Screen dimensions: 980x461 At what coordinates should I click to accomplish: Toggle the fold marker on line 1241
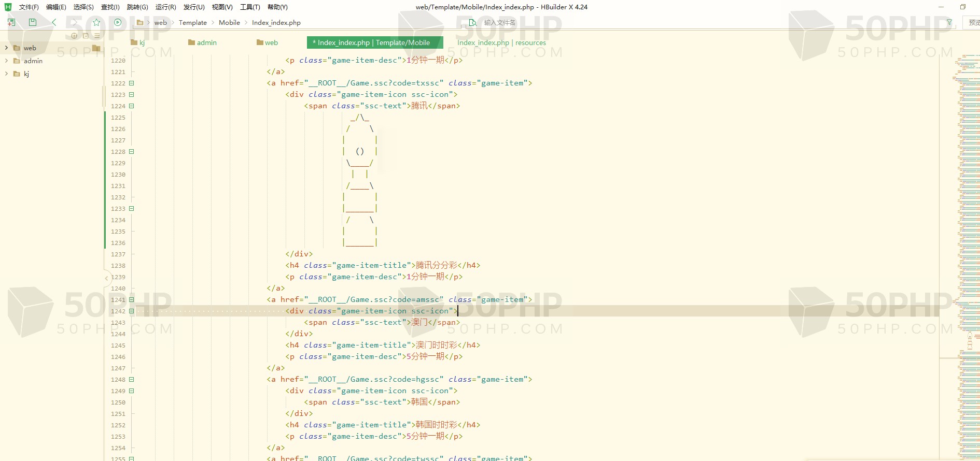point(132,300)
